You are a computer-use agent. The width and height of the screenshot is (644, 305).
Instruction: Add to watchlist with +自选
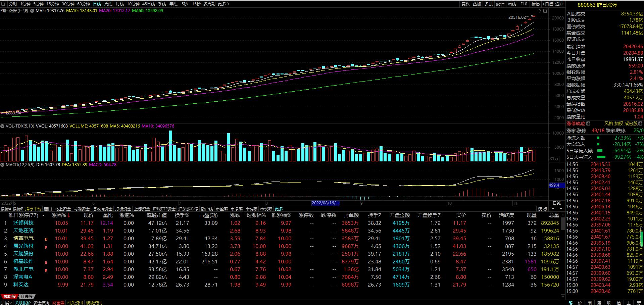(x=547, y=4)
